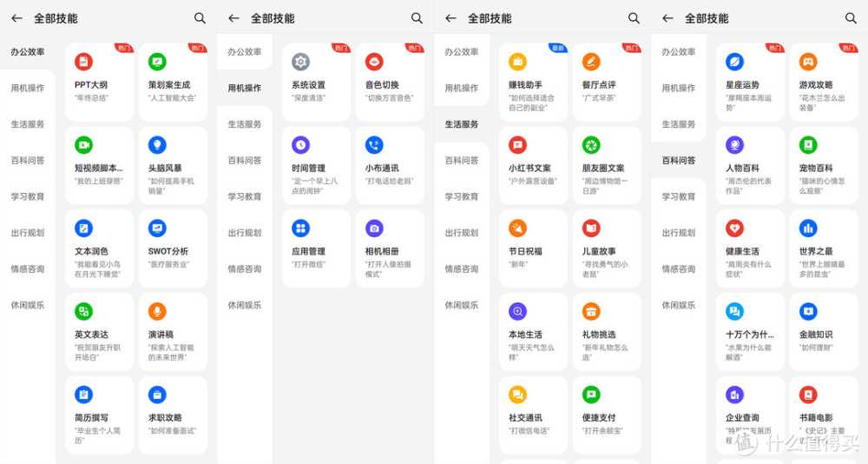
Task: Open the 相机相册 camera icon
Action: coord(374,229)
